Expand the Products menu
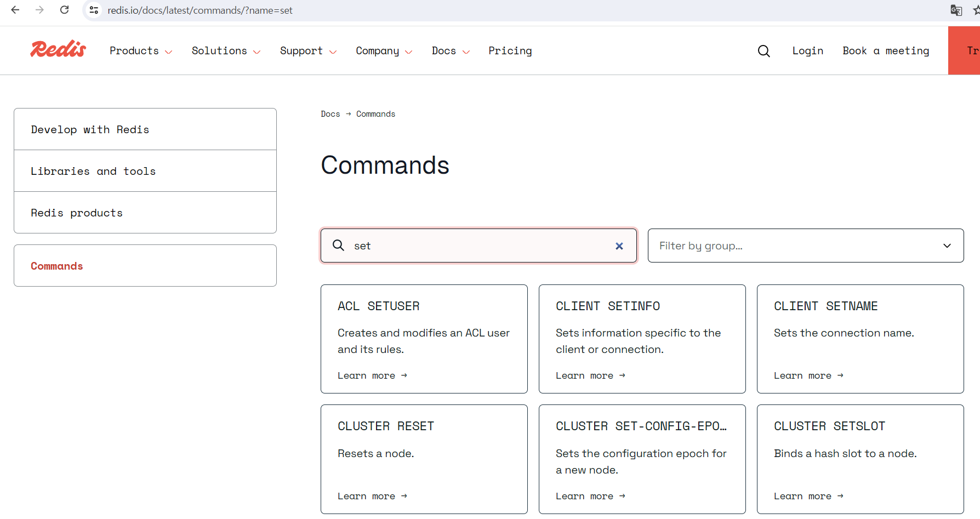 pyautogui.click(x=141, y=51)
